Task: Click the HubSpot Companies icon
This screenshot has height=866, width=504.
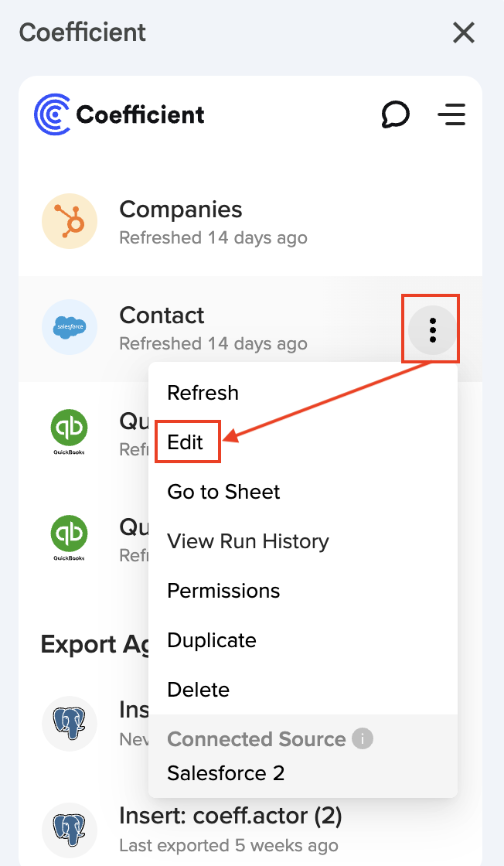Action: [x=70, y=221]
